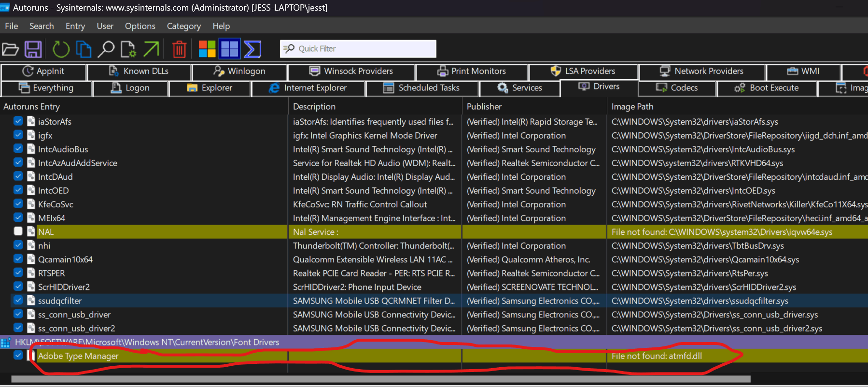The height and width of the screenshot is (387, 868).
Task: Uncheck the iaStorAfs driver checkbox
Action: (18, 121)
